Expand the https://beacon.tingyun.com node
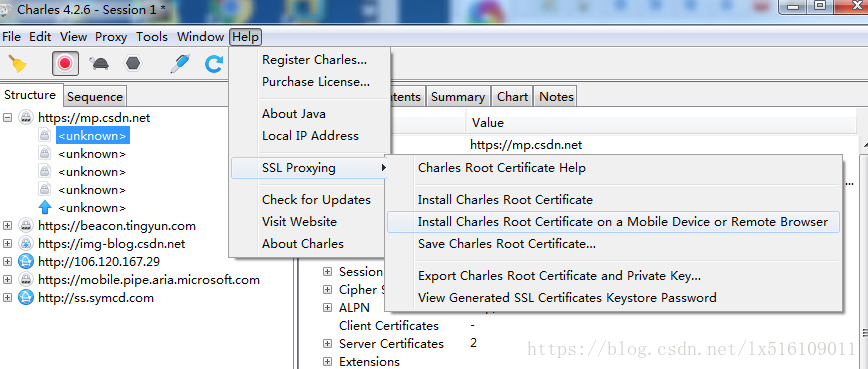The width and height of the screenshot is (868, 369). point(8,226)
